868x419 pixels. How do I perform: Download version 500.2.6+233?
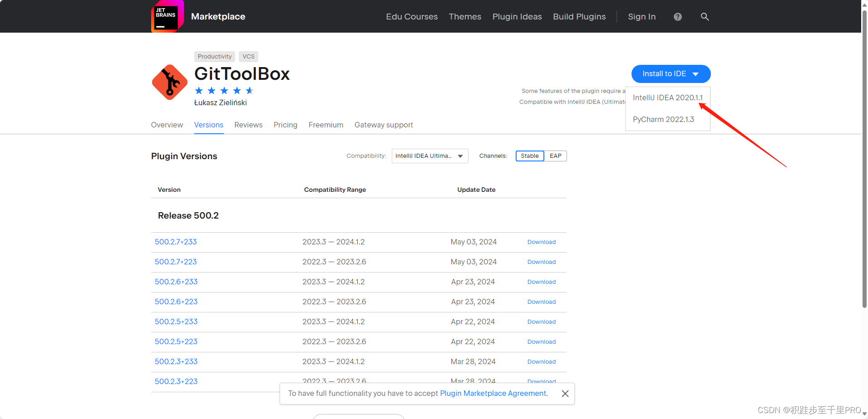[542, 282]
